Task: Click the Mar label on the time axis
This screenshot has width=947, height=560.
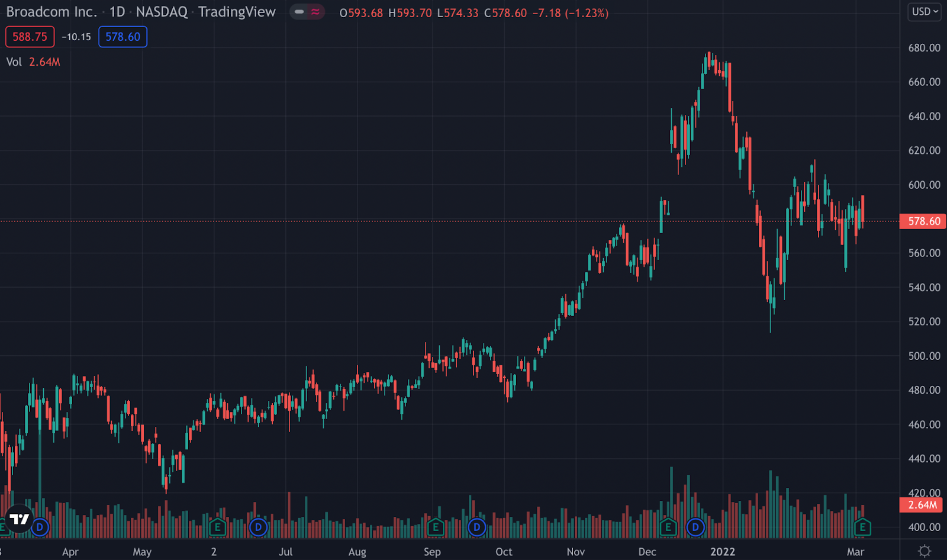Action: (x=855, y=552)
